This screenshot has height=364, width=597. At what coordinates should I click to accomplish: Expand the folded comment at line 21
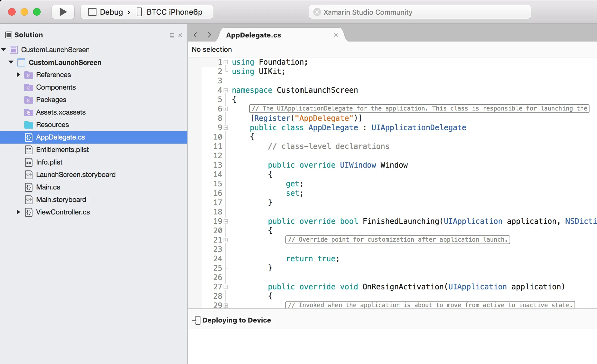(x=226, y=240)
